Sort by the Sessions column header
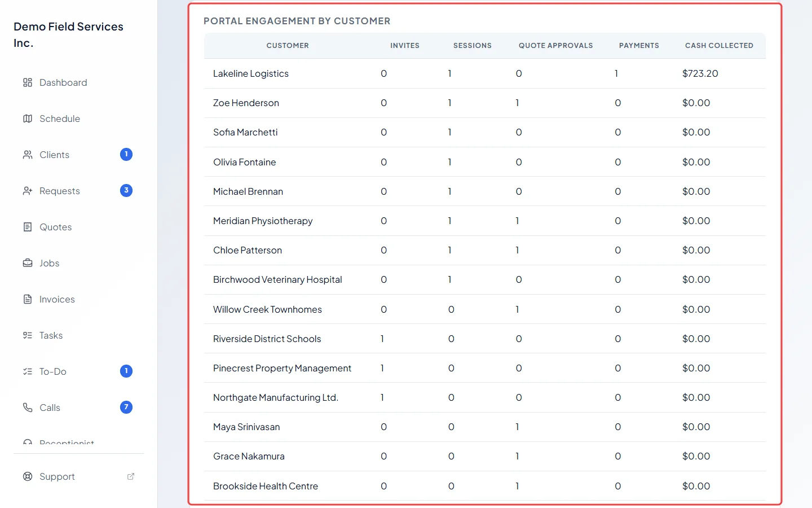812x508 pixels. point(473,46)
